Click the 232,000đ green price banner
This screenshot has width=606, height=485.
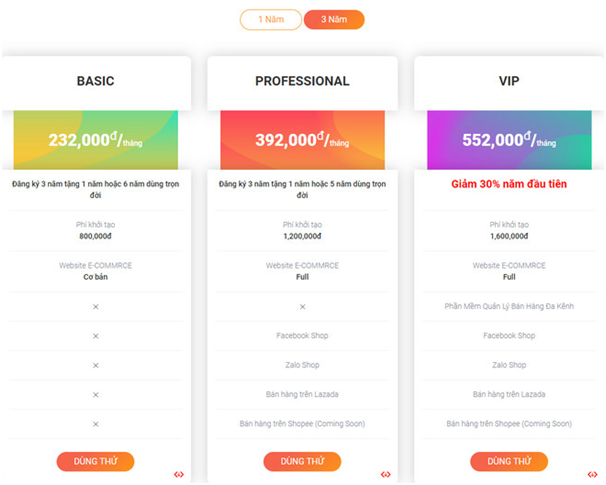click(x=96, y=141)
